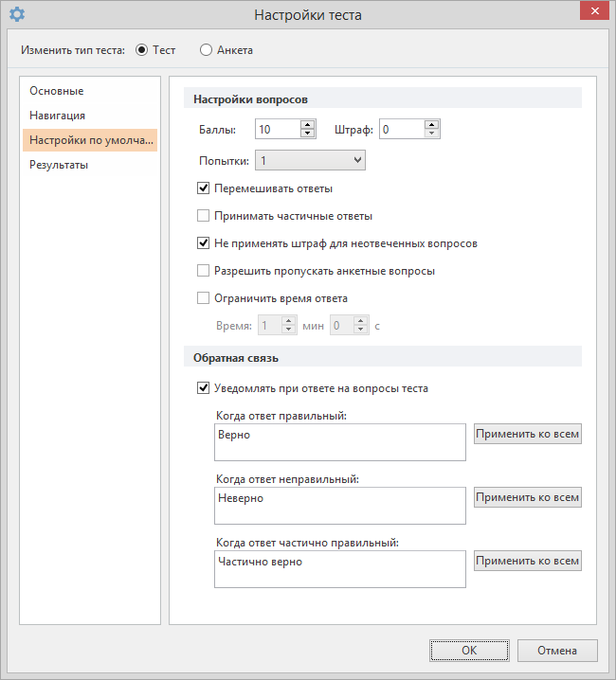
Task: Confirm settings with the OK button
Action: pyautogui.click(x=469, y=651)
